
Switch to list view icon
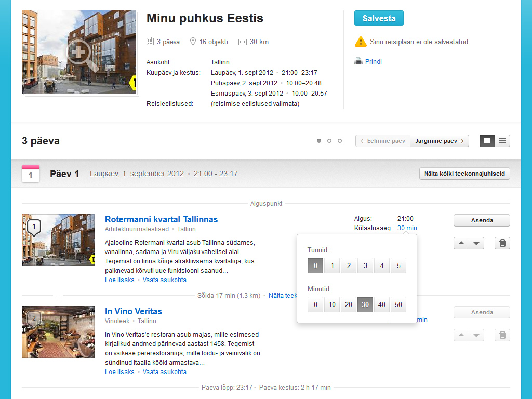click(502, 141)
